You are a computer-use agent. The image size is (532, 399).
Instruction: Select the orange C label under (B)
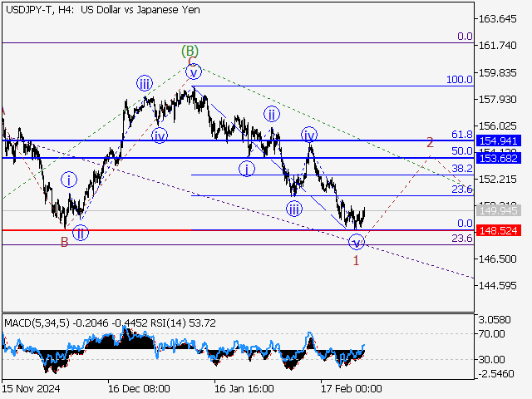tap(192, 62)
